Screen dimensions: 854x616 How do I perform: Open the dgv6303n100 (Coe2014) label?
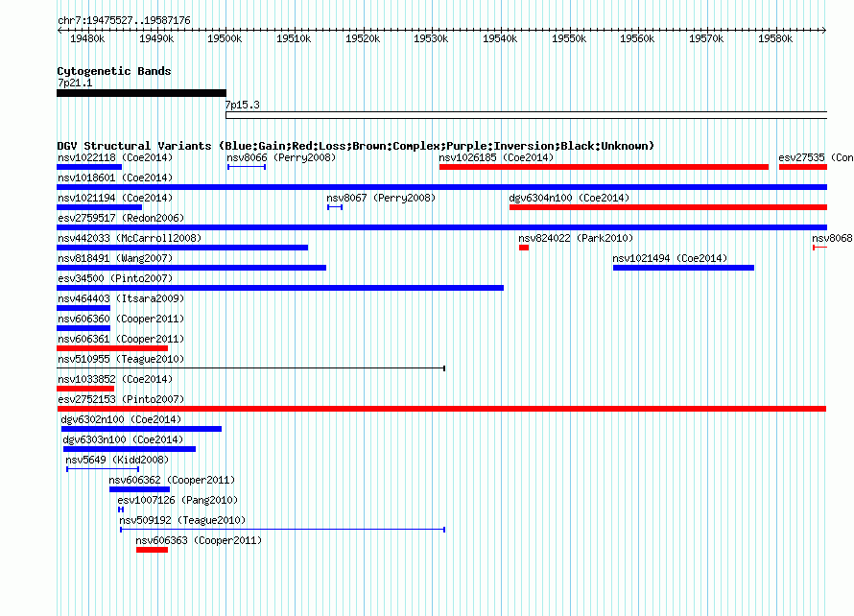click(123, 439)
